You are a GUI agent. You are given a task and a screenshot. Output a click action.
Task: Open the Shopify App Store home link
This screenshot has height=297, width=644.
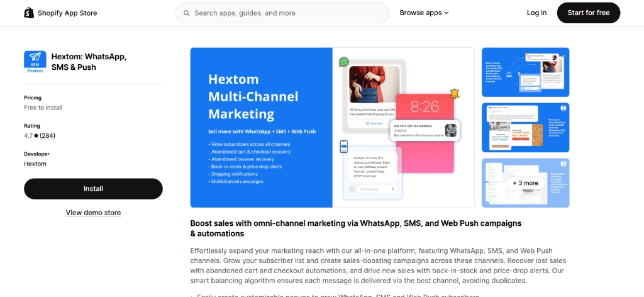(60, 13)
